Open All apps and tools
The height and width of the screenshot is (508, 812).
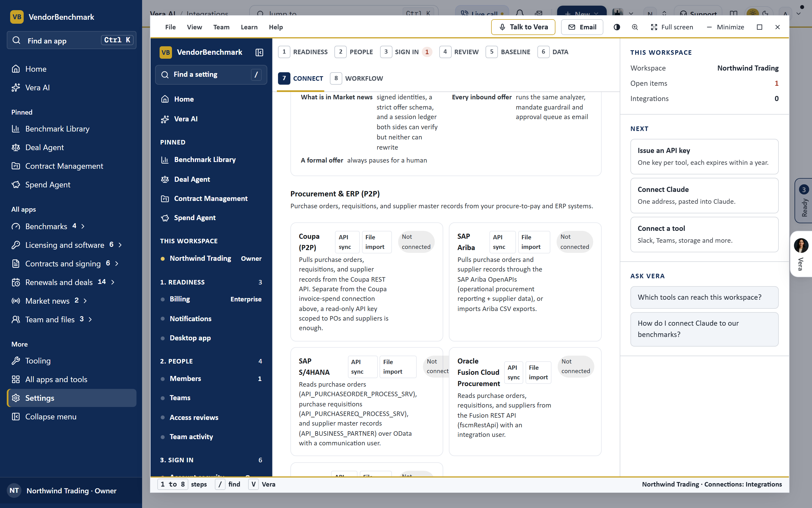point(71,379)
